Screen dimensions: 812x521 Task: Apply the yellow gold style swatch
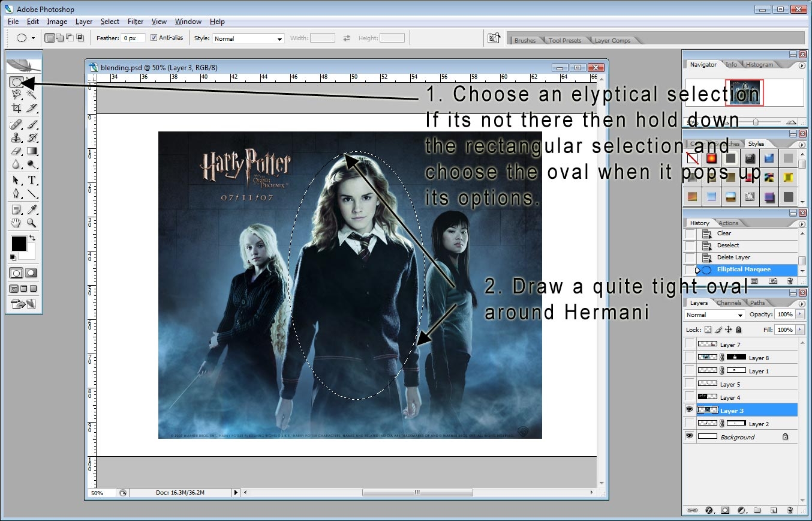pos(788,177)
